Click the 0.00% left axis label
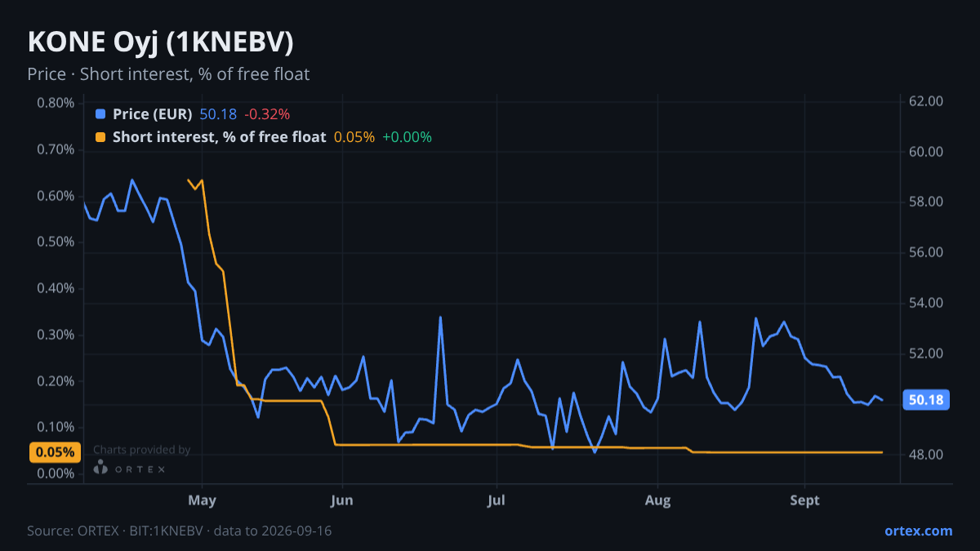 coord(56,474)
